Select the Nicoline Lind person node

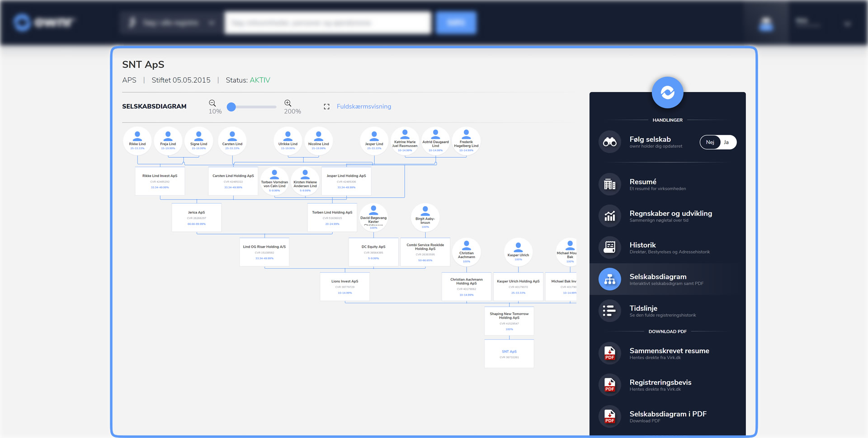point(319,141)
